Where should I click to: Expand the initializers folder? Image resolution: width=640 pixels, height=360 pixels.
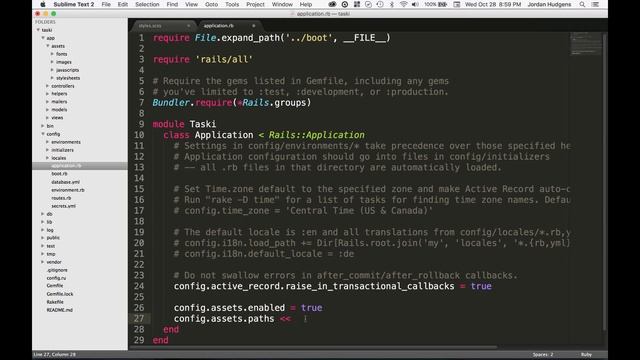pyautogui.click(x=48, y=150)
